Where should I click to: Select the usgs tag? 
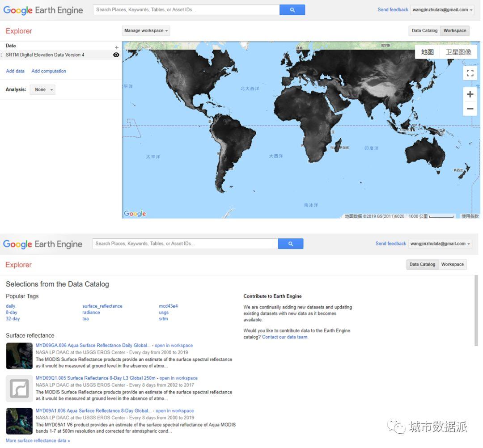click(164, 312)
